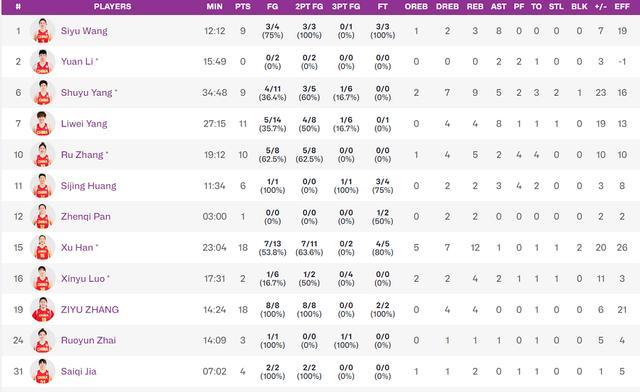Open Sijing Huang name link

89,186
